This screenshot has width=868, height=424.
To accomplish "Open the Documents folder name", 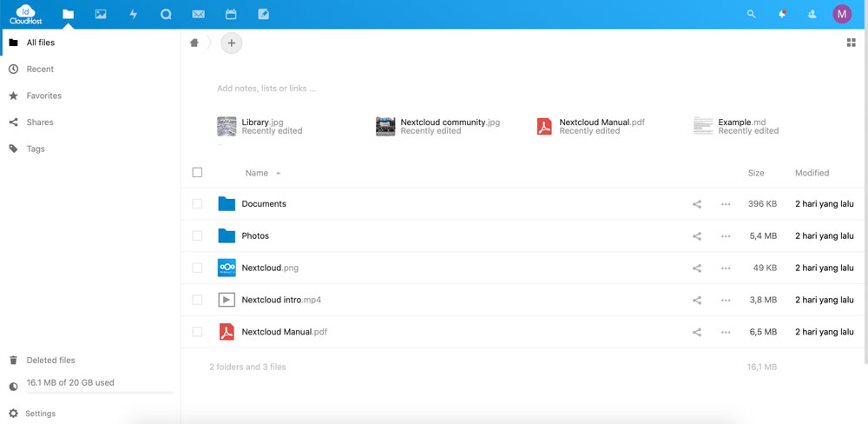I will tap(264, 204).
